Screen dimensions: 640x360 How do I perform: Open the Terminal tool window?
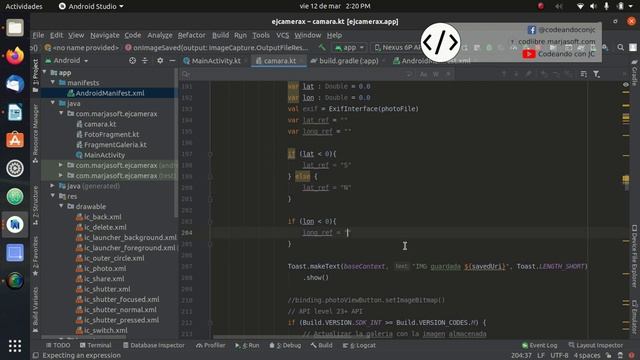point(96,345)
